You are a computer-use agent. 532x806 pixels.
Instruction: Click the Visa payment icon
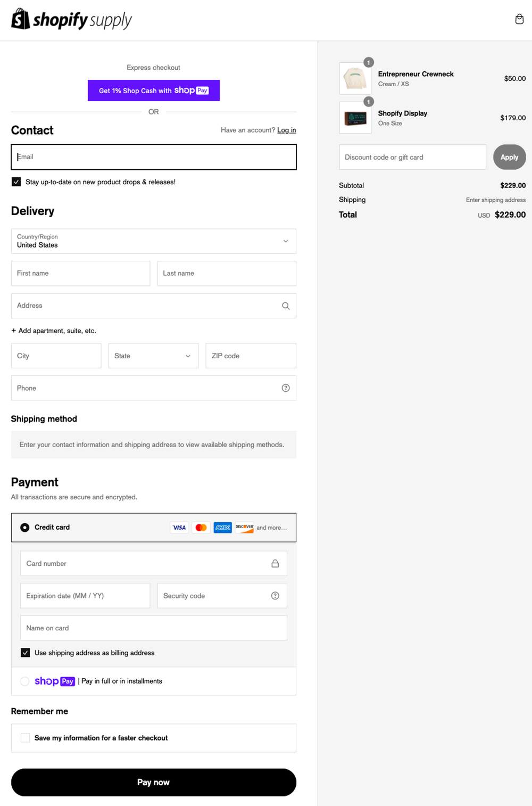[x=179, y=528]
